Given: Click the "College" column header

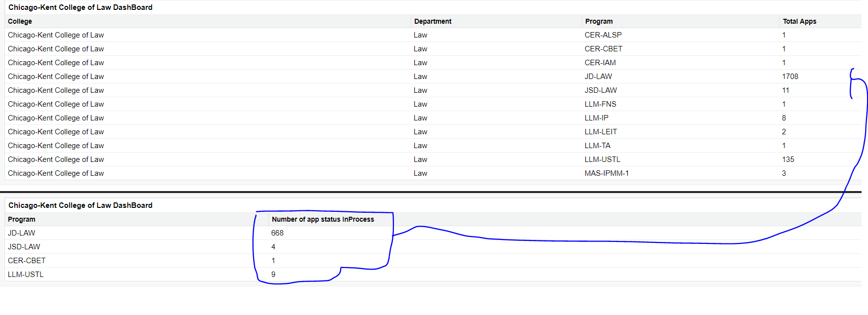Looking at the screenshot, I should (x=20, y=21).
